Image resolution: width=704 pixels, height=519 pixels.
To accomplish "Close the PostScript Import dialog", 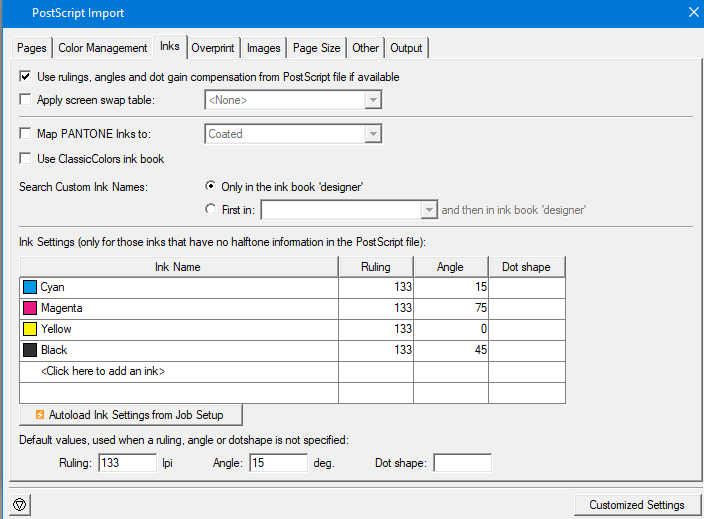I will click(694, 13).
